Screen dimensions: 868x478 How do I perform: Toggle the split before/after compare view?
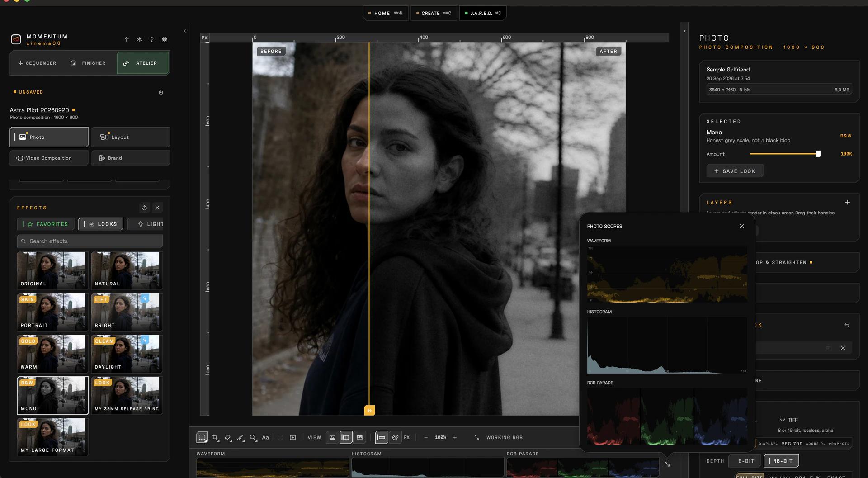(346, 437)
